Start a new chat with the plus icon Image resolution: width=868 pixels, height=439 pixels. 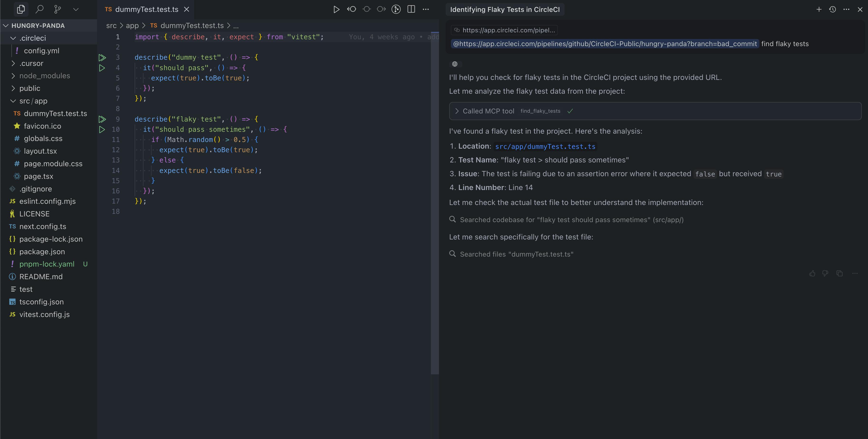[x=819, y=10]
